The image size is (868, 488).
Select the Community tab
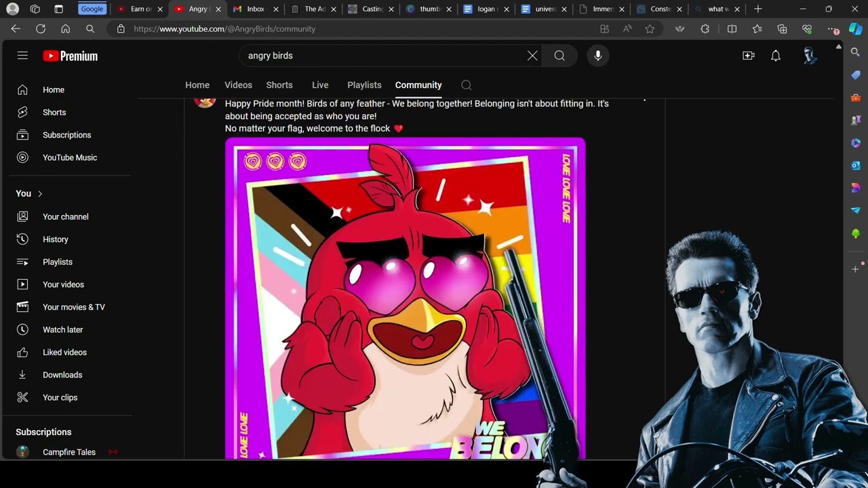[418, 85]
